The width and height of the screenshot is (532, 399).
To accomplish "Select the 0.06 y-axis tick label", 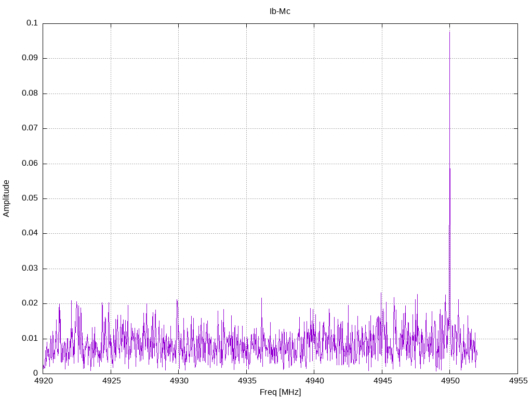I will click(30, 163).
